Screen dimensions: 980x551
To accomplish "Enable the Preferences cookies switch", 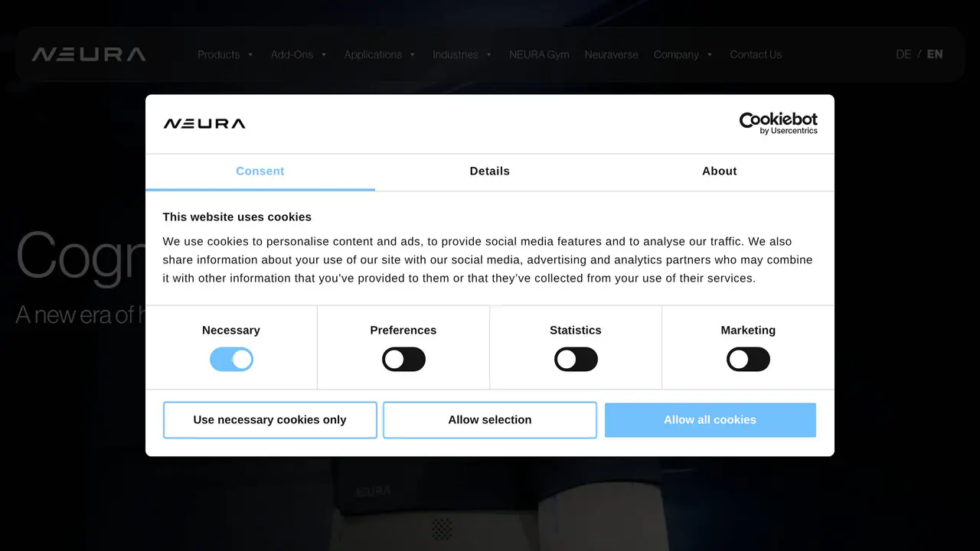I will [x=403, y=360].
